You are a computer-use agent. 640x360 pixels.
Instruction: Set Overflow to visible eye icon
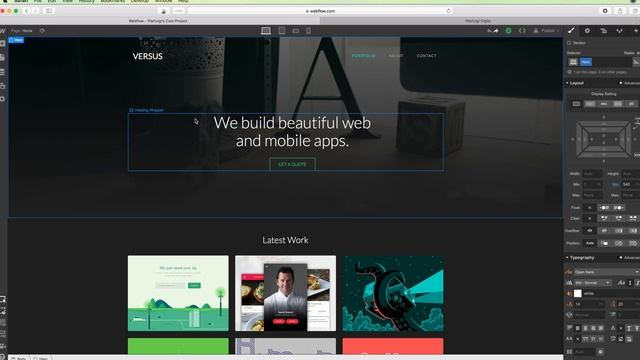point(589,231)
